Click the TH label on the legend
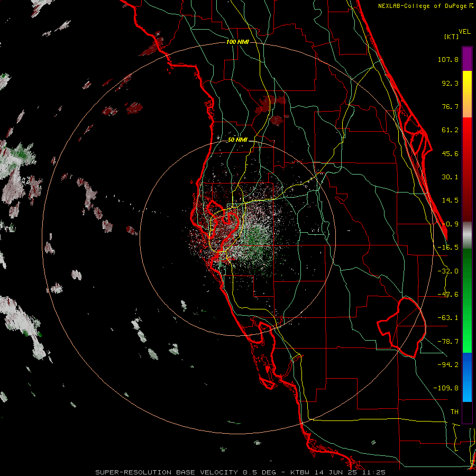The width and height of the screenshot is (476, 476). coord(454,412)
